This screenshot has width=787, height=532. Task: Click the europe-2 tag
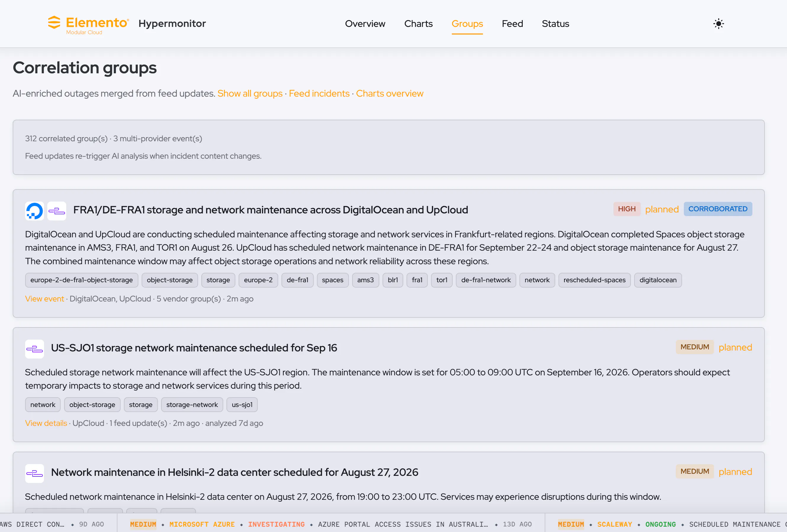tap(258, 280)
